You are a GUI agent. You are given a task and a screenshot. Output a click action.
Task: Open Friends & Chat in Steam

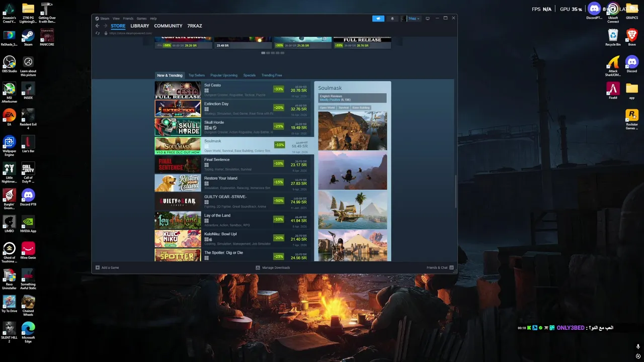tap(439, 267)
